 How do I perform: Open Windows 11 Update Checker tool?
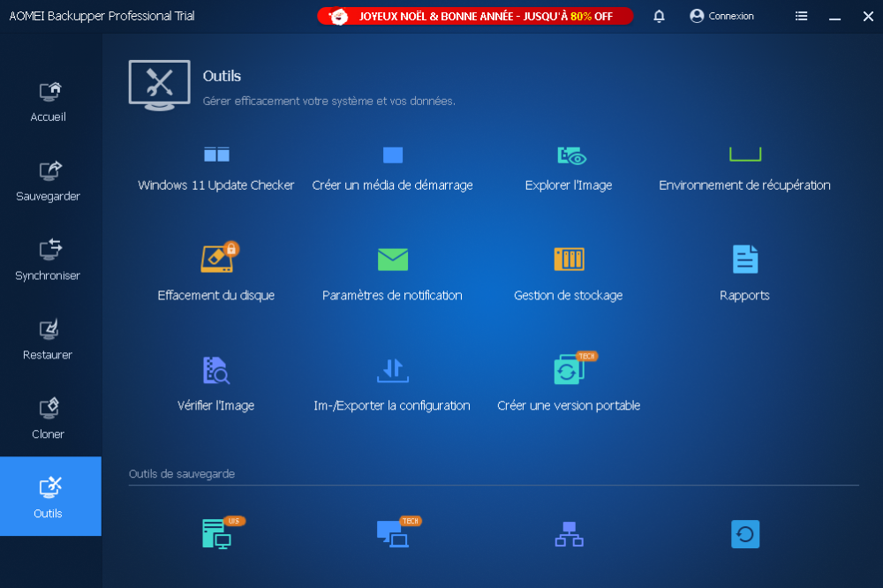[x=216, y=156]
